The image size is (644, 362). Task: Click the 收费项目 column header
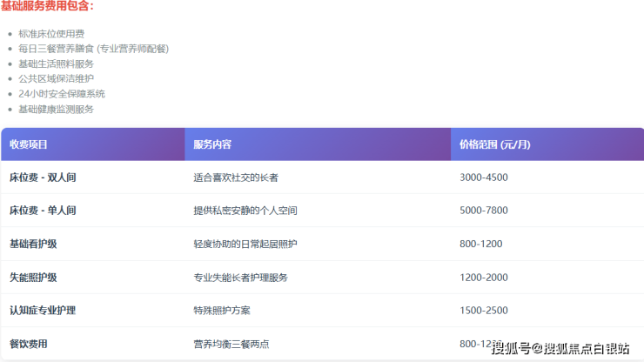29,144
